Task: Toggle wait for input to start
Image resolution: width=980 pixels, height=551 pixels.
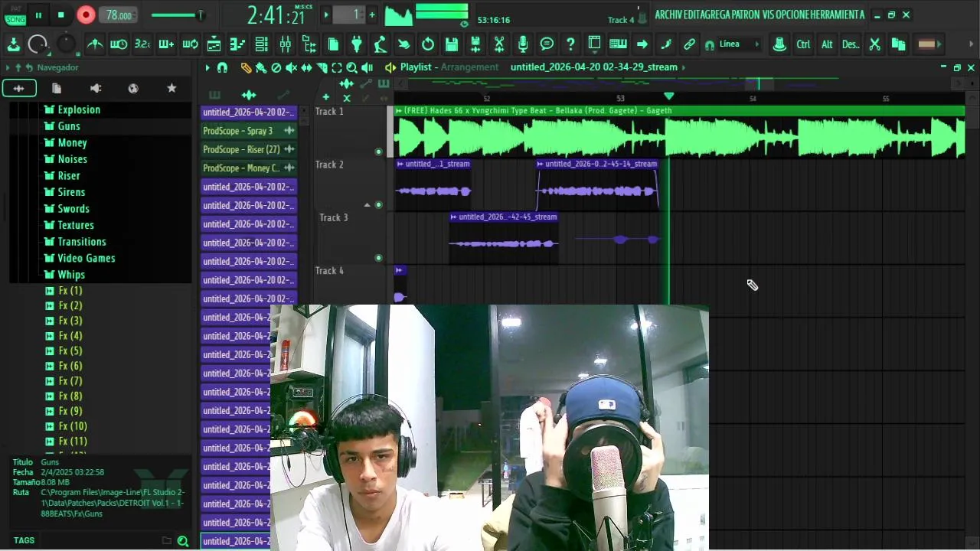Action: 119,44
